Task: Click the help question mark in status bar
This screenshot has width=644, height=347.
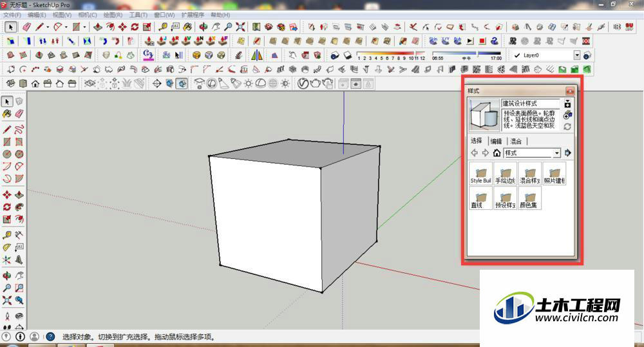Action: click(x=50, y=337)
